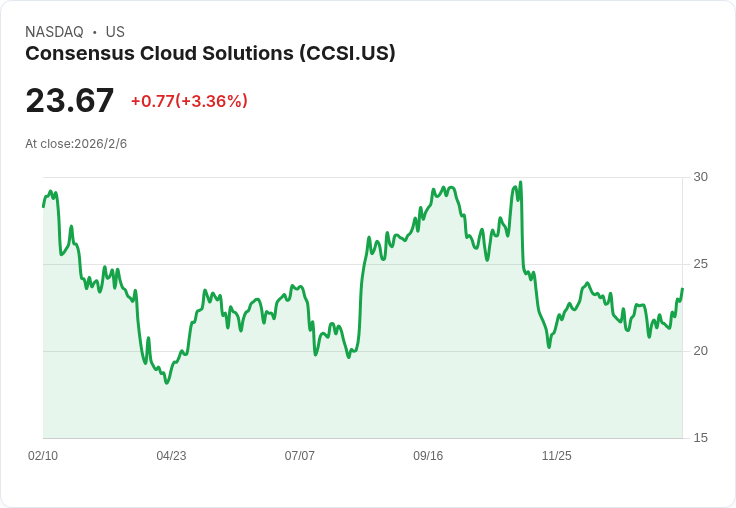The width and height of the screenshot is (736, 508).
Task: Select the current price 23.67
Action: [69, 100]
